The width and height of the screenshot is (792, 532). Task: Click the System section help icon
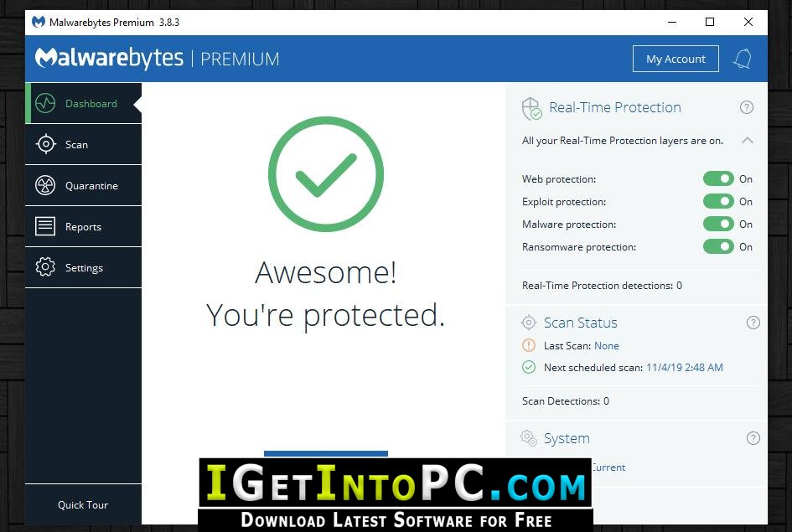(x=753, y=438)
